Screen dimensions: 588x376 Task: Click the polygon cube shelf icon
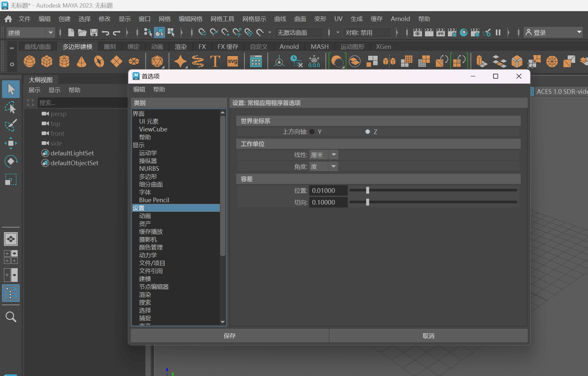coord(47,61)
